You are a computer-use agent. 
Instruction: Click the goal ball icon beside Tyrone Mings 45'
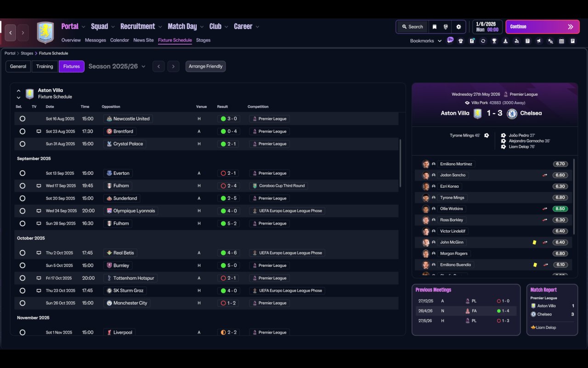(486, 136)
